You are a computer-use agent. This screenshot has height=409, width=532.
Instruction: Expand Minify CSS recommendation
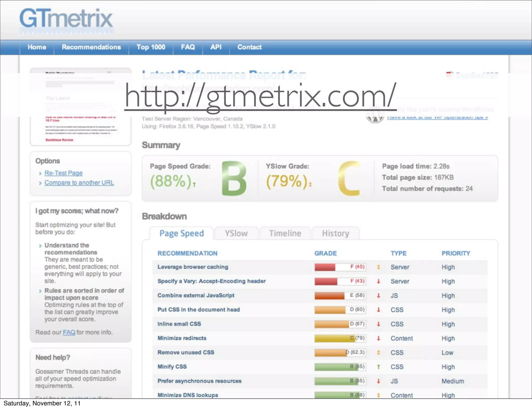pyautogui.click(x=172, y=367)
